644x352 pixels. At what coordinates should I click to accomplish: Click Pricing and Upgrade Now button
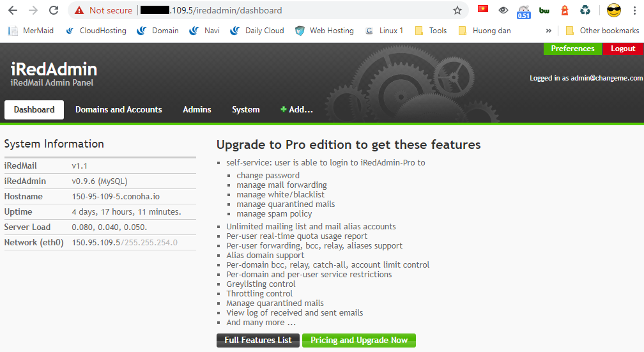click(x=359, y=340)
